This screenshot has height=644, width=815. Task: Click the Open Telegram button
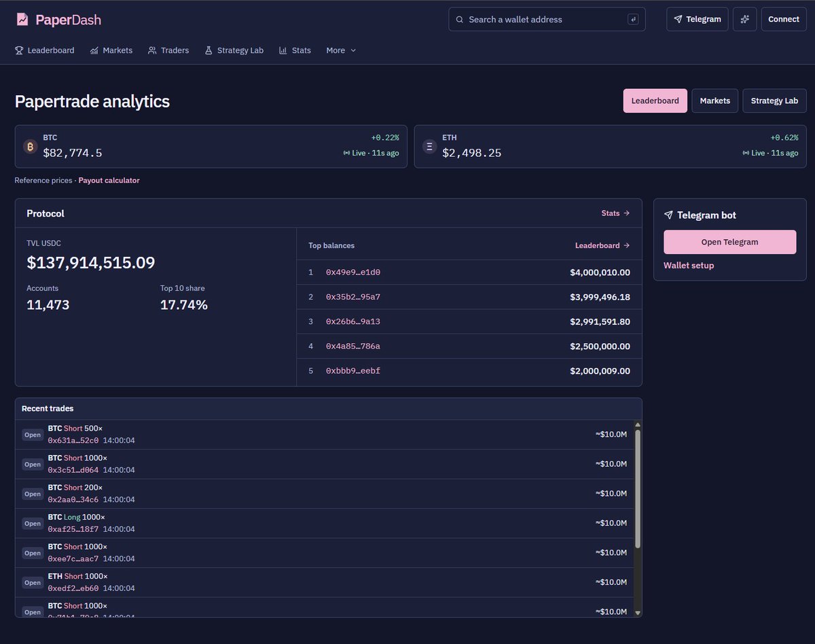pos(730,242)
